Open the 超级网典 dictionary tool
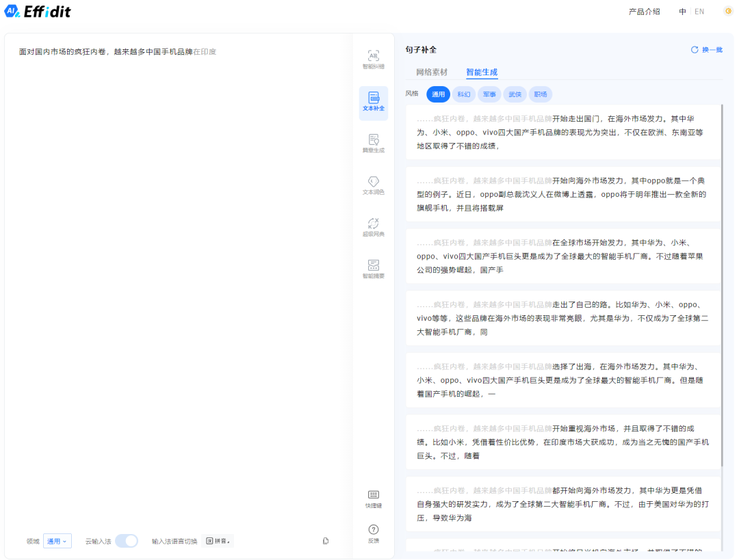 pos(373,228)
